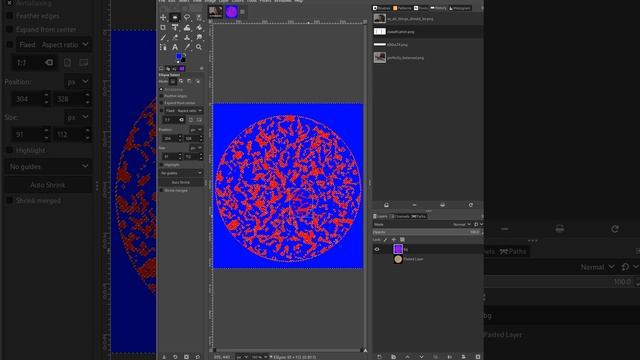Switch to Histogram tab
The image size is (640, 360).
click(x=460, y=8)
